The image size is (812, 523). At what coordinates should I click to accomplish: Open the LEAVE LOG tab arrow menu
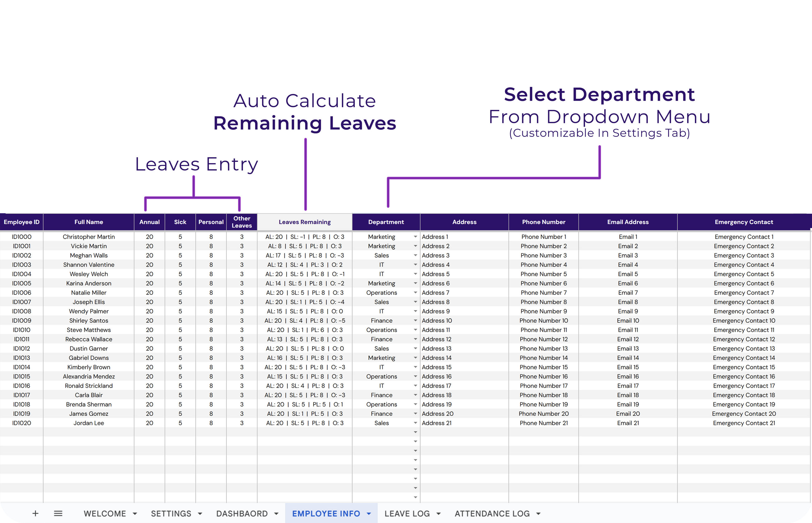point(438,514)
